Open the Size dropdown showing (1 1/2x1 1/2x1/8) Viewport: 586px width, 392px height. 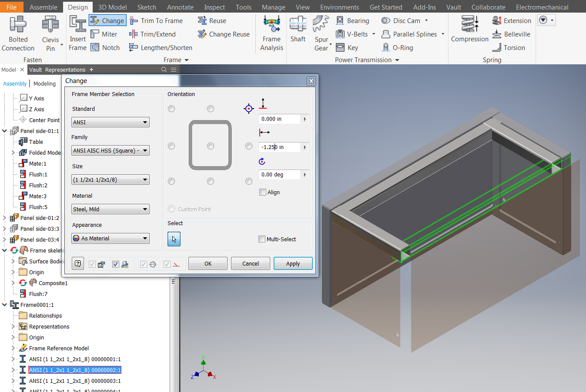coord(110,179)
